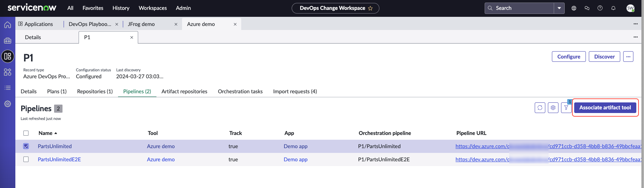Click the Configure button
The width and height of the screenshot is (644, 188).
tap(569, 57)
